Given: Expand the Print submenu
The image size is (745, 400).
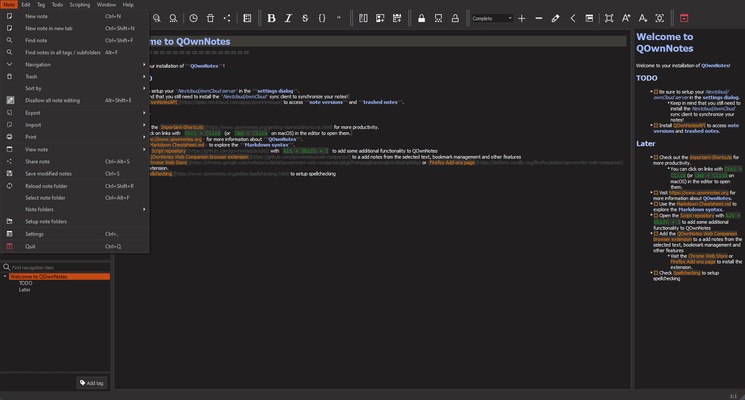Looking at the screenshot, I should coord(75,137).
